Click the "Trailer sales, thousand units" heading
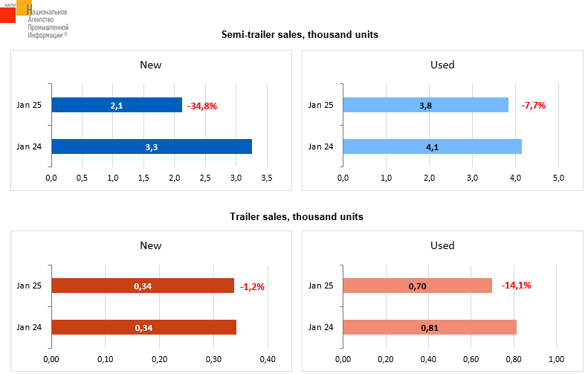The height and width of the screenshot is (374, 588). 297,216
